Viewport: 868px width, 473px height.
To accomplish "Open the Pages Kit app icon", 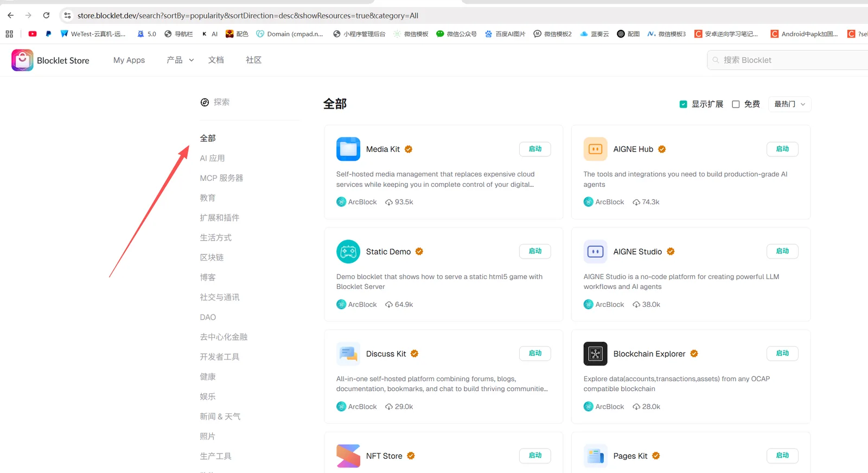I will tap(595, 456).
